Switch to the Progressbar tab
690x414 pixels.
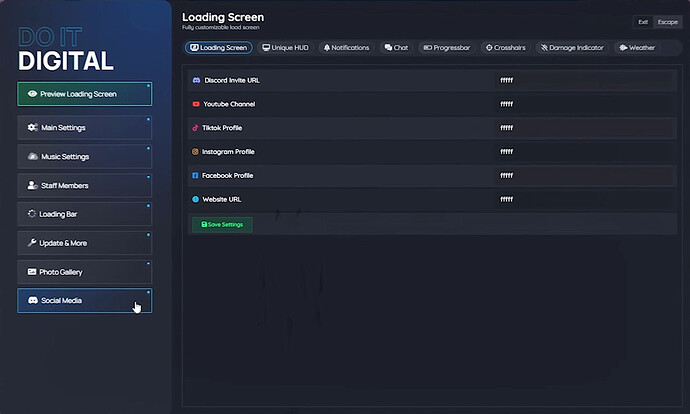coord(447,48)
